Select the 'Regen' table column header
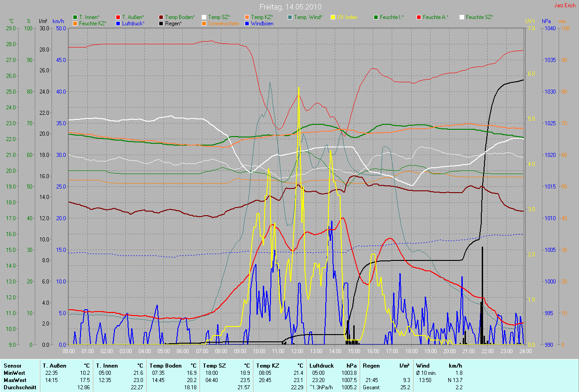This screenshot has width=579, height=392. 371,366
